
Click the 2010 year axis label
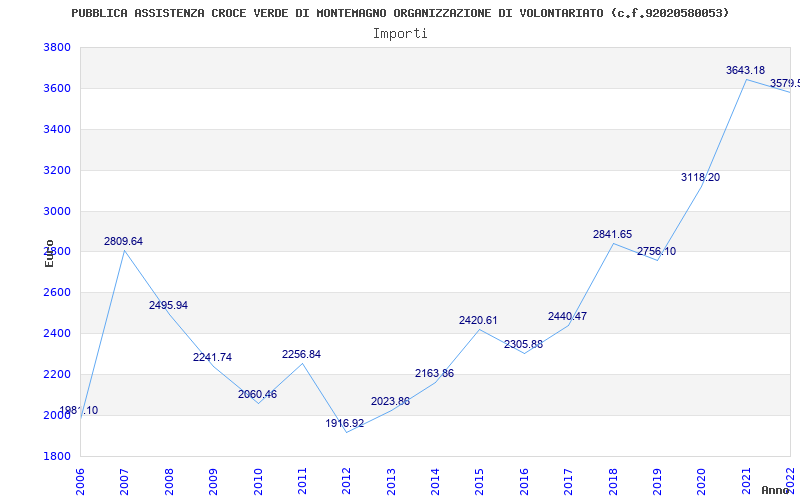click(258, 481)
